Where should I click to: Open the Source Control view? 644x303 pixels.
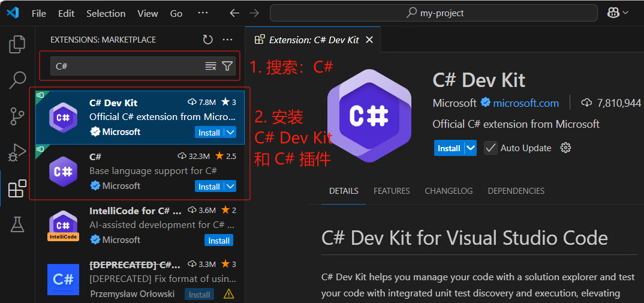[17, 116]
